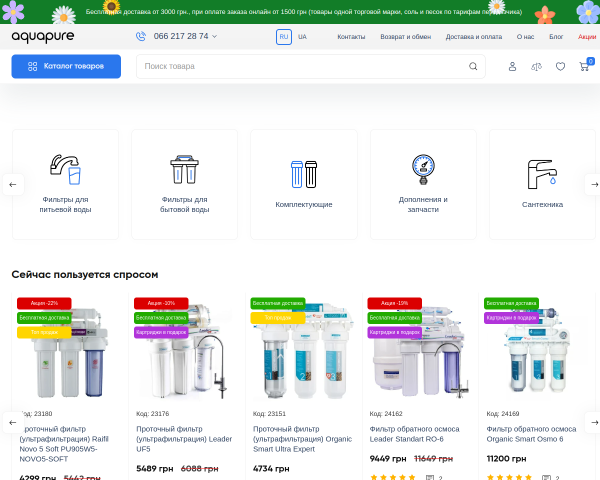
Task: Open Leader Standart RO-6 product title
Action: tap(414, 434)
